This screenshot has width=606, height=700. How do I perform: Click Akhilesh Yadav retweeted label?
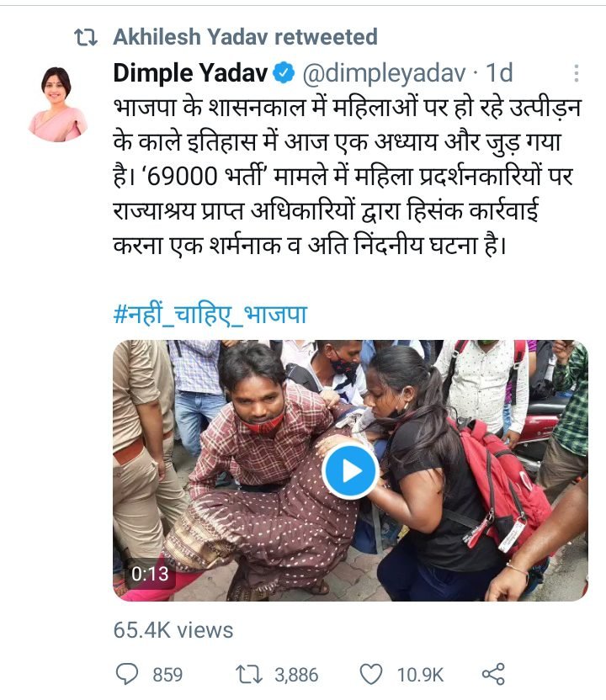[x=245, y=37]
